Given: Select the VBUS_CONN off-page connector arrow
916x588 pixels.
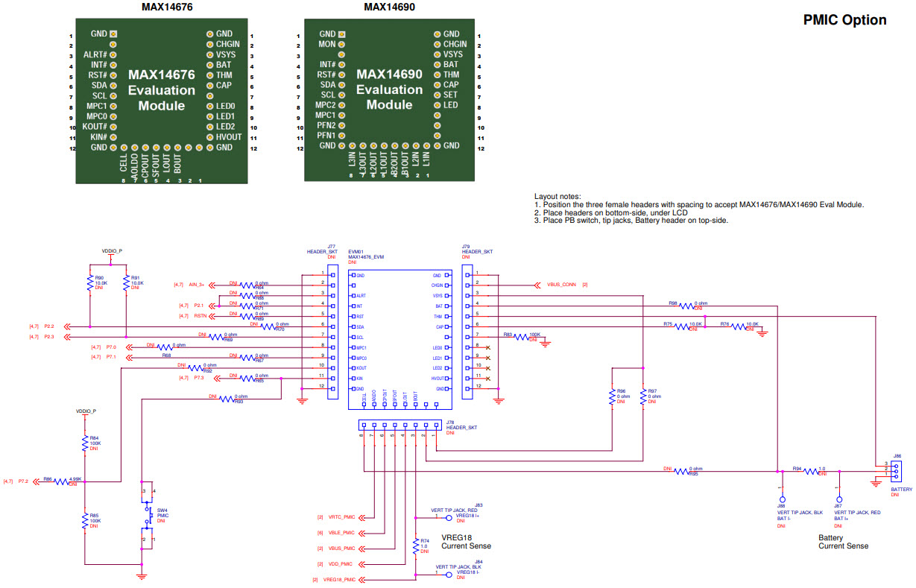Looking at the screenshot, I should (538, 284).
